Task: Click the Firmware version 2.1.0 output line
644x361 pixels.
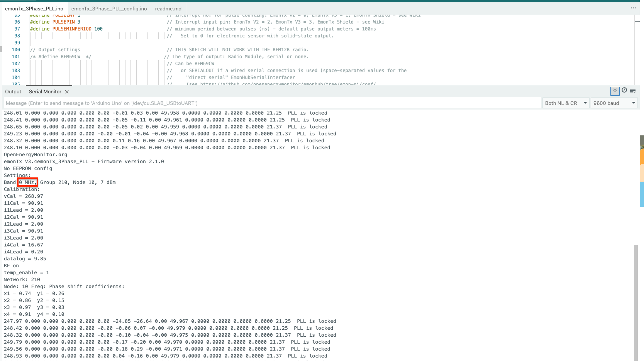Action: [84, 162]
